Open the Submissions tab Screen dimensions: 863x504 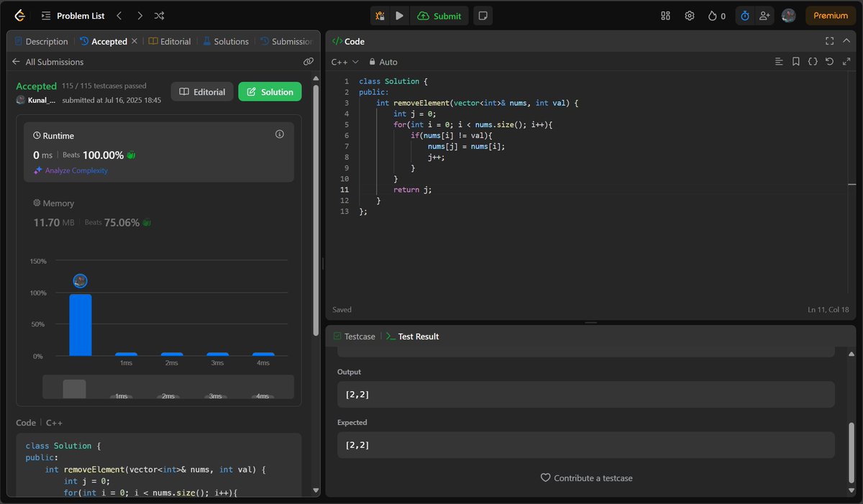click(x=286, y=42)
